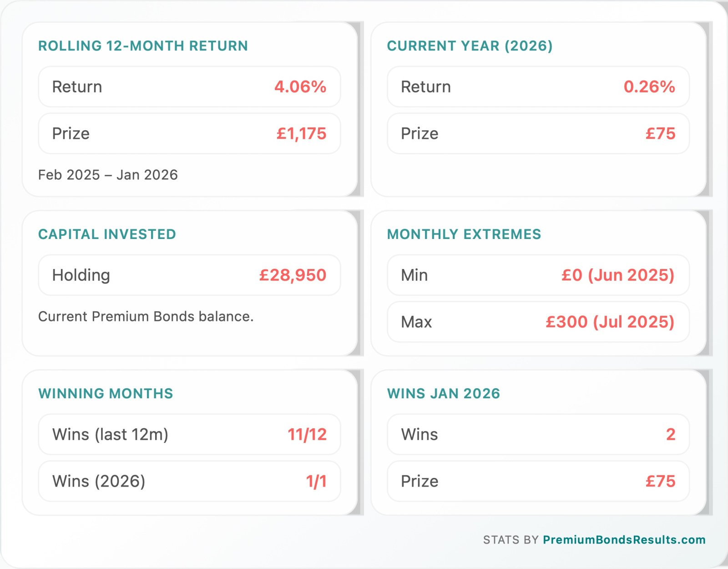
Task: Select the Wins (last 12m) 11/12 row
Action: pyautogui.click(x=189, y=435)
